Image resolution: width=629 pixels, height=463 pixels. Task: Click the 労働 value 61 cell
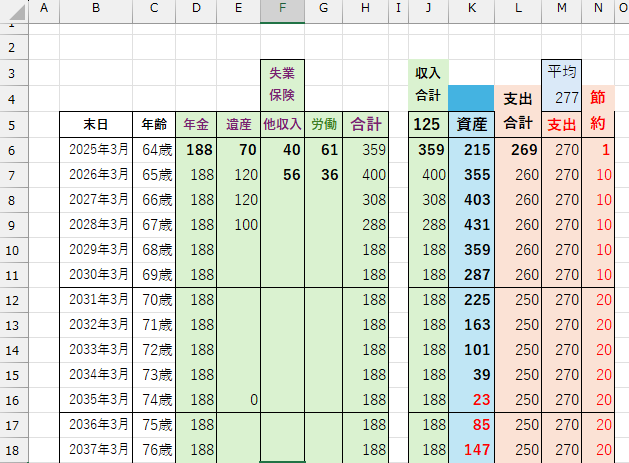[324, 150]
